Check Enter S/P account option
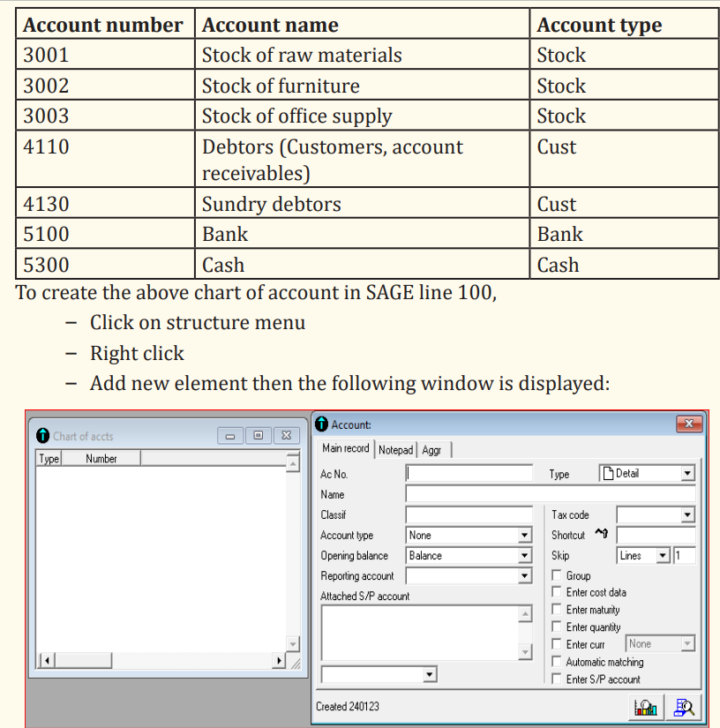Image resolution: width=720 pixels, height=728 pixels. click(x=556, y=679)
